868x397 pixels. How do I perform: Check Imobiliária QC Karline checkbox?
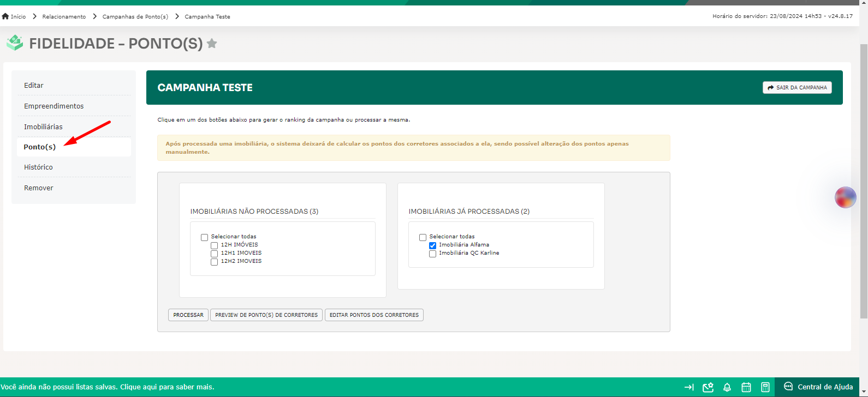[x=433, y=254]
